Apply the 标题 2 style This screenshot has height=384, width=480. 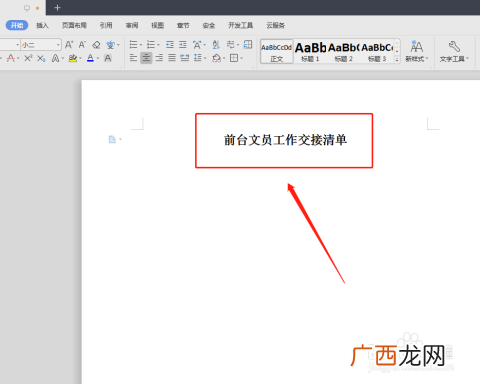tap(344, 51)
